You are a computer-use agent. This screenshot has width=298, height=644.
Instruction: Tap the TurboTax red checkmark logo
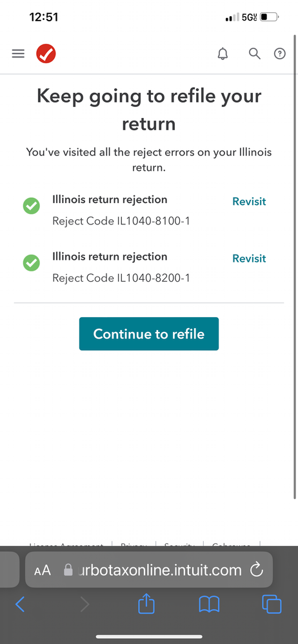(46, 54)
